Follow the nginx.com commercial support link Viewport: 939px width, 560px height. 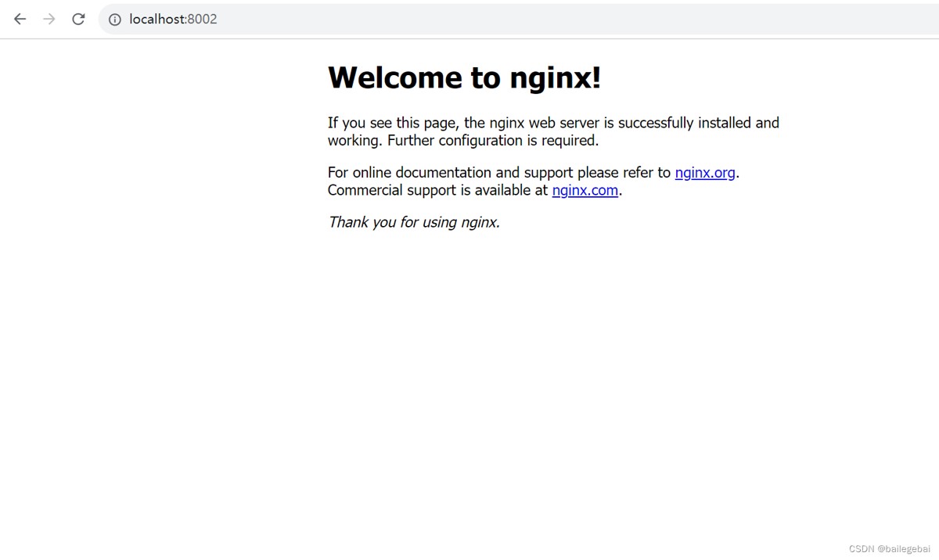[585, 191]
